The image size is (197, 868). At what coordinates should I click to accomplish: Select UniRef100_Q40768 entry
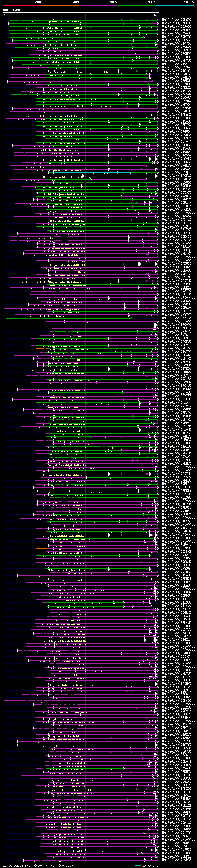(x=177, y=43)
